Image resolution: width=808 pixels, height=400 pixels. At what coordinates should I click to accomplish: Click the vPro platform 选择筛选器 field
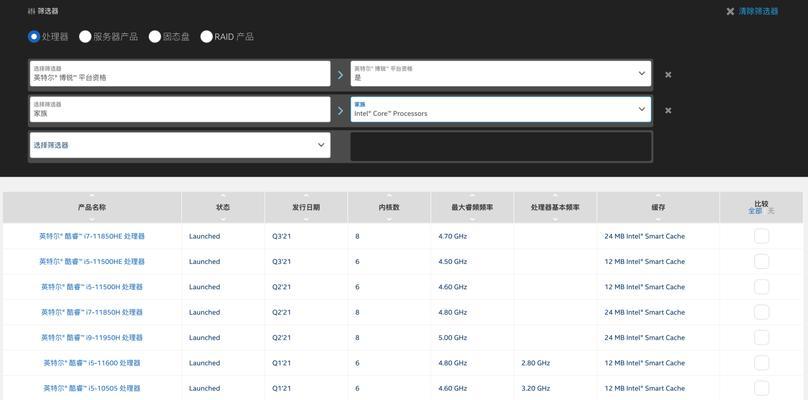(180, 74)
